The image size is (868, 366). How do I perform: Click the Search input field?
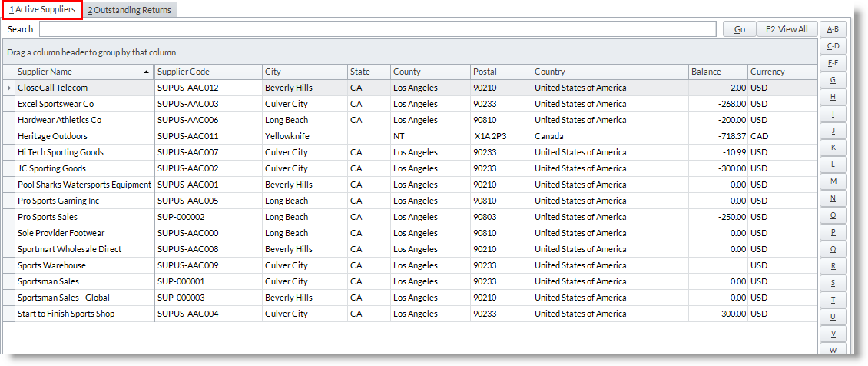[x=378, y=29]
